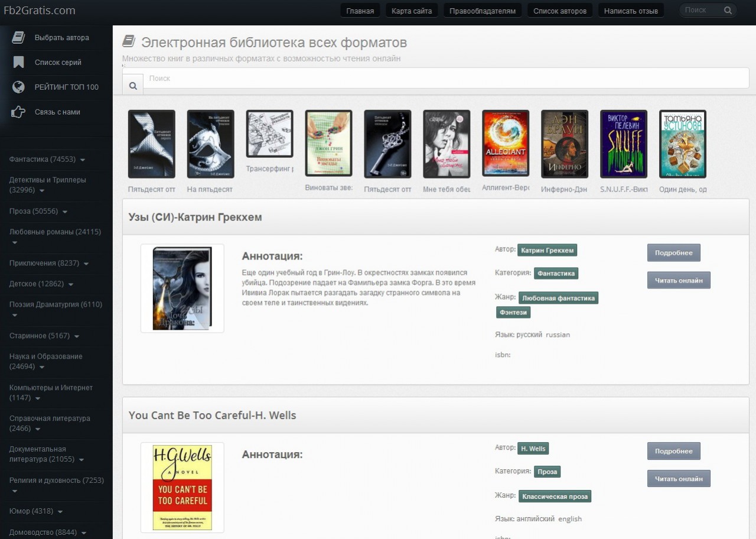Click the globe icon beside РЕЙТИНГ ТОП 100

click(x=18, y=87)
